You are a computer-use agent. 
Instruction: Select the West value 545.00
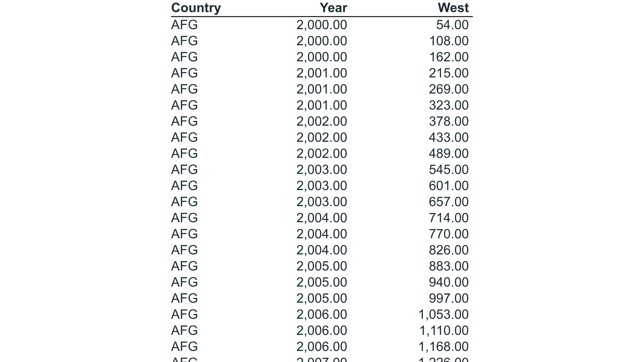click(x=449, y=170)
